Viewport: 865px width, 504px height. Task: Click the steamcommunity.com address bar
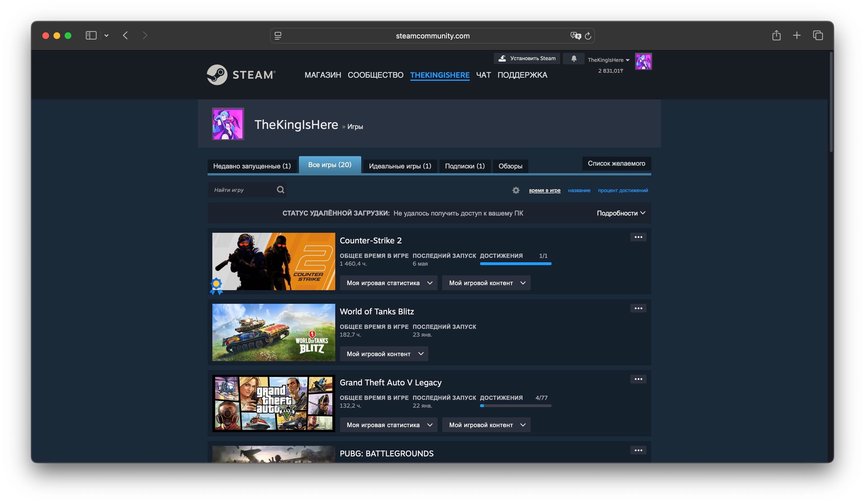[x=432, y=36]
